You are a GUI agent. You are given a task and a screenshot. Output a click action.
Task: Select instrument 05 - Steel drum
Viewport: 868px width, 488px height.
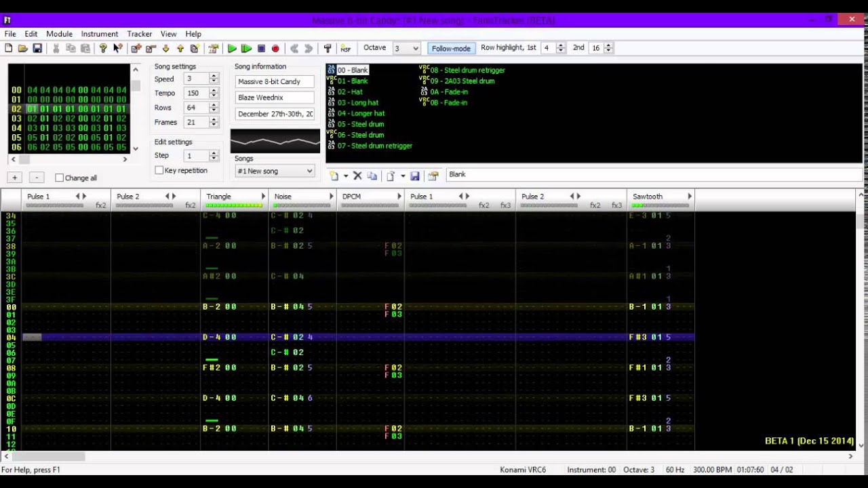point(361,124)
